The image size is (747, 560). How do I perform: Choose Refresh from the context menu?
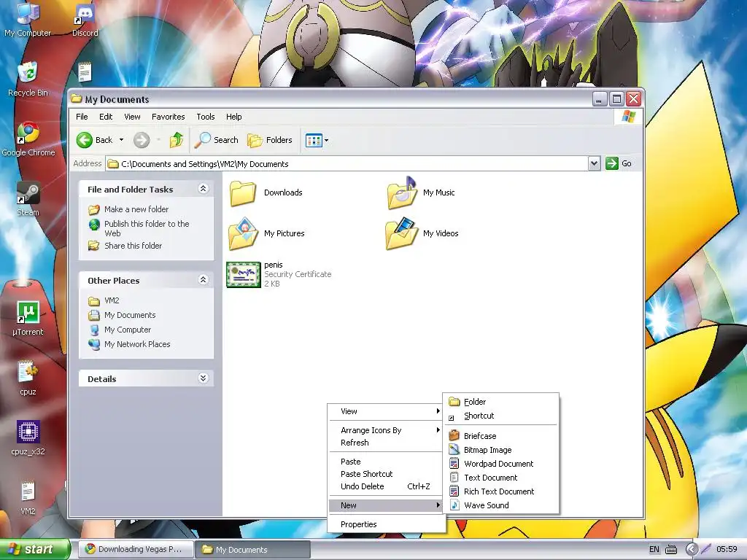[x=385, y=443]
